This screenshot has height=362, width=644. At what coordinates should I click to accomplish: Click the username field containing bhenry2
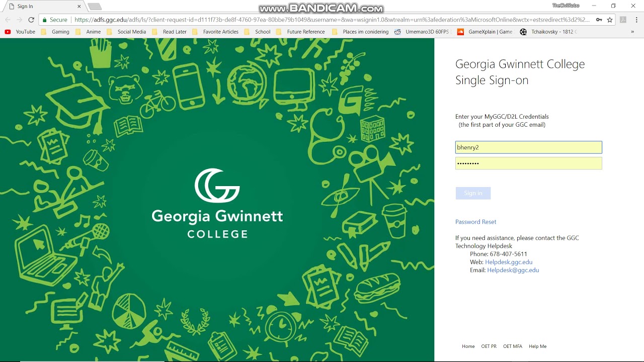[528, 147]
